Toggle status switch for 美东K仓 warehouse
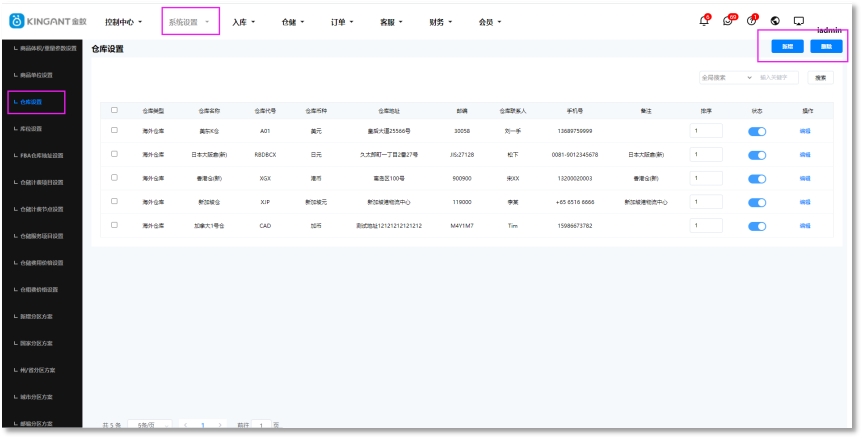Viewport: 862px width, 438px height. (757, 131)
